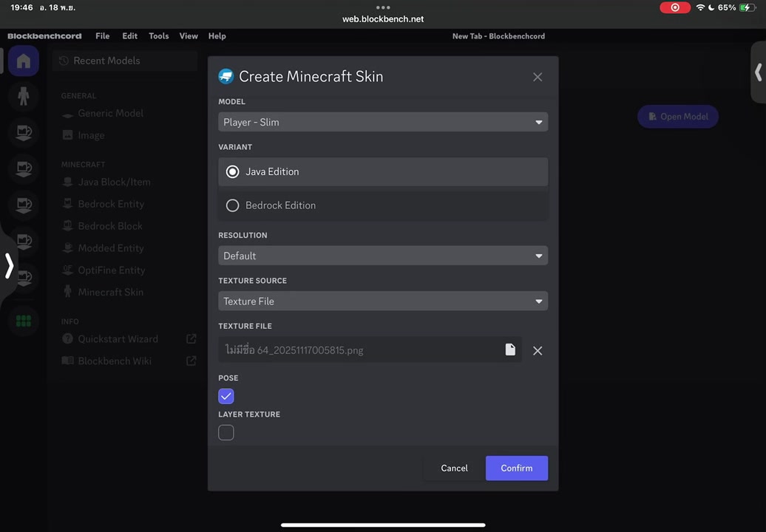Open the Tools menu
766x532 pixels.
point(159,36)
